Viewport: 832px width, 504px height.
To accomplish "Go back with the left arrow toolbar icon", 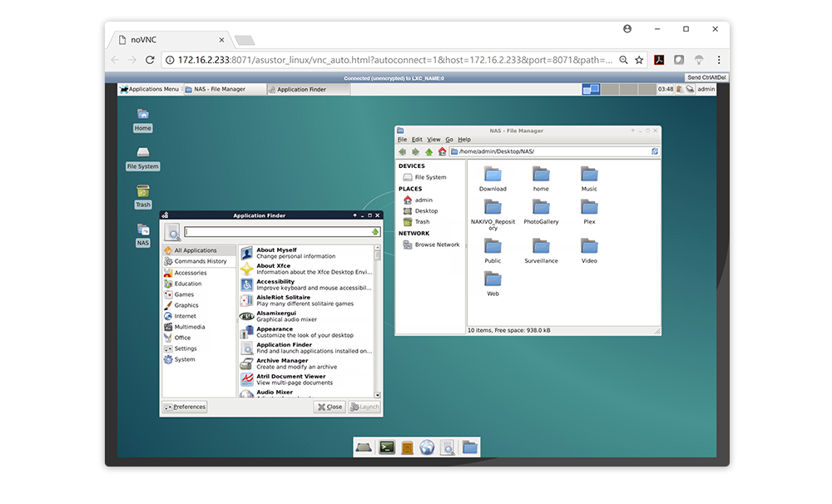I will pos(403,151).
